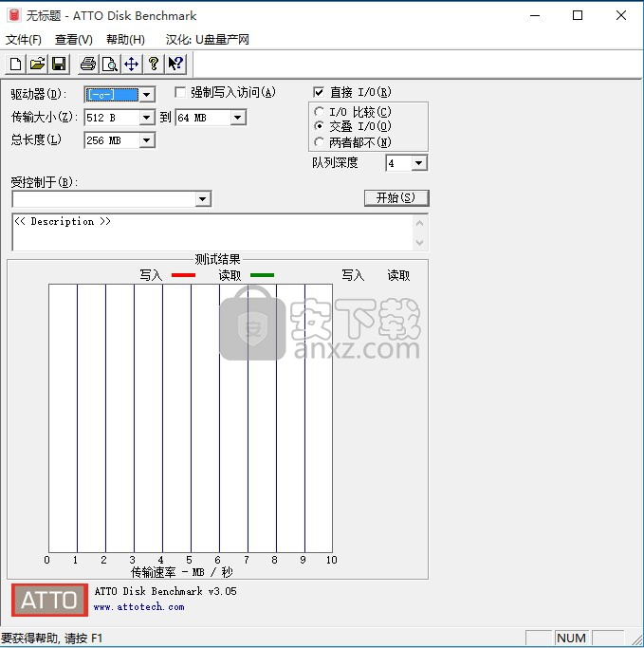The width and height of the screenshot is (644, 648).
Task: Click the 汉化: U盘量产网 menu item
Action: [208, 40]
